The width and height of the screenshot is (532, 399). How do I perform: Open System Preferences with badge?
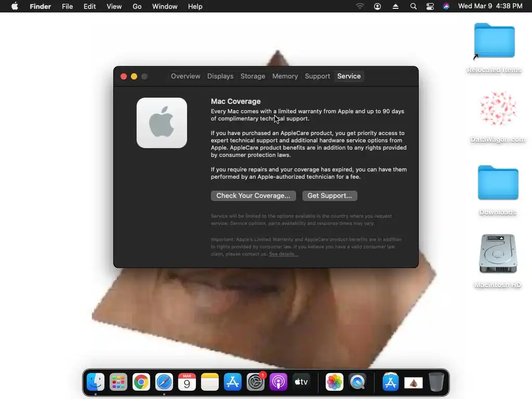tap(256, 382)
